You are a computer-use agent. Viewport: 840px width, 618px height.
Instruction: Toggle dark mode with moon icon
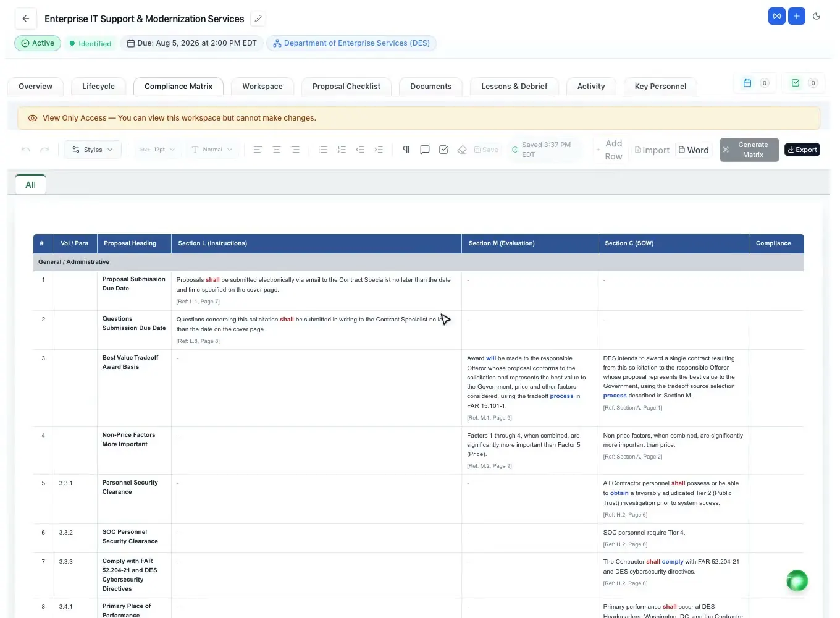click(817, 16)
